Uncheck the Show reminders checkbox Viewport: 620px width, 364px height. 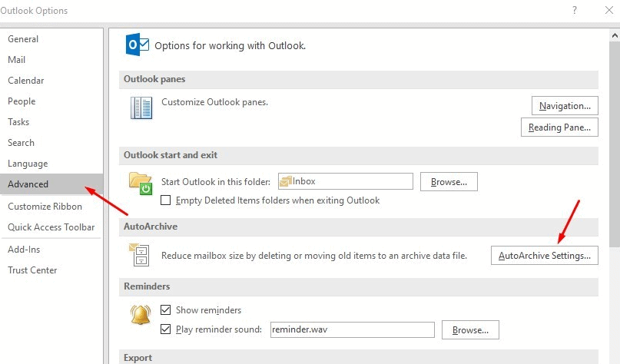point(166,309)
